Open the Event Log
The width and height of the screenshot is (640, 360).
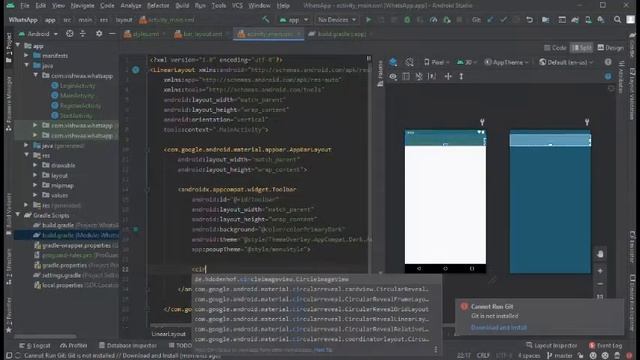pyautogui.click(x=606, y=345)
